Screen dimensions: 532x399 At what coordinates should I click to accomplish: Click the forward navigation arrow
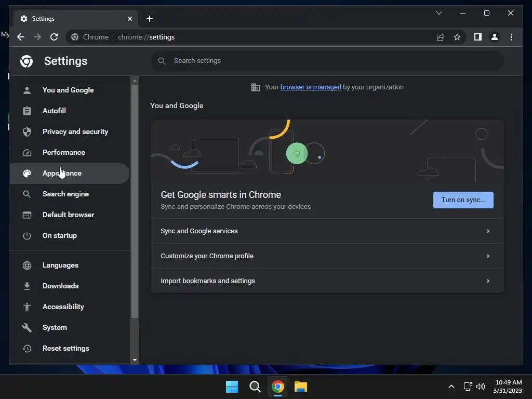coord(37,37)
